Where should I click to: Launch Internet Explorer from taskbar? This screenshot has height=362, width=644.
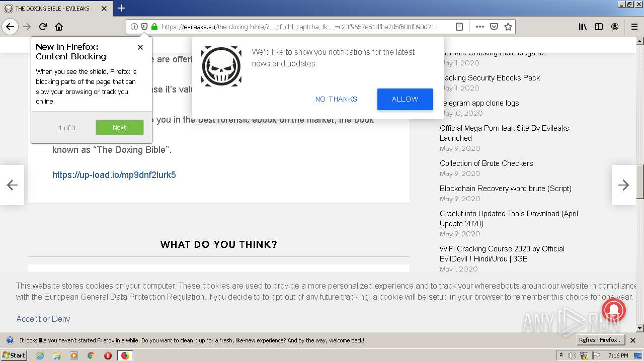[x=40, y=355]
